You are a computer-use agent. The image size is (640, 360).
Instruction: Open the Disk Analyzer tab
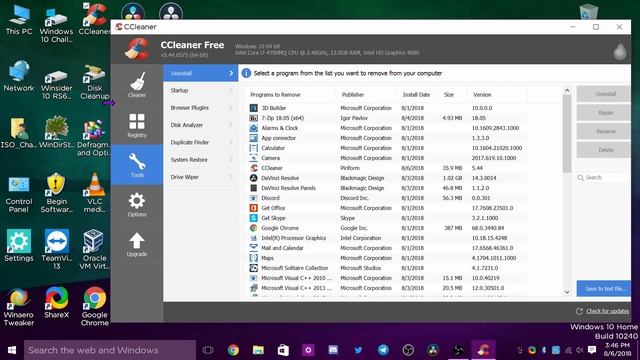(x=200, y=125)
